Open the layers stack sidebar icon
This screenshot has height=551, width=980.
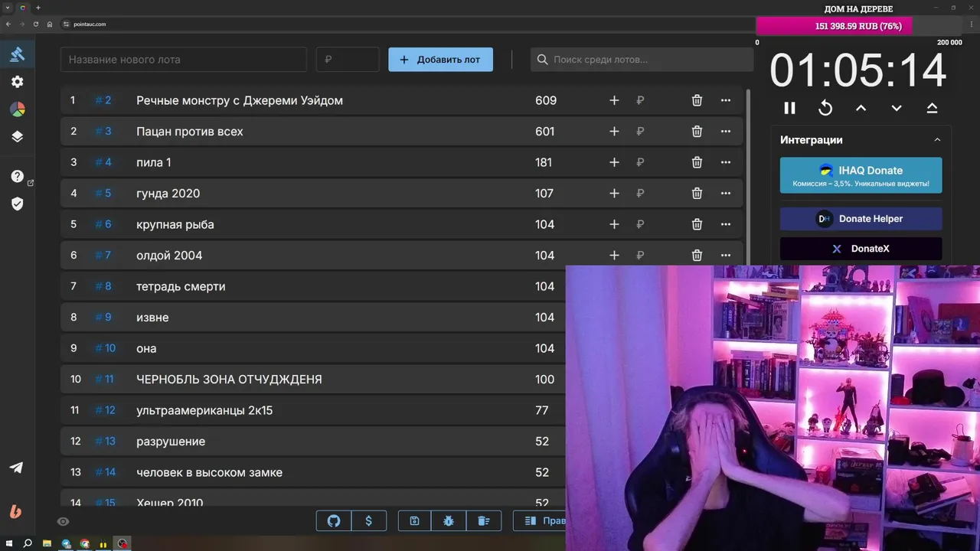point(17,137)
